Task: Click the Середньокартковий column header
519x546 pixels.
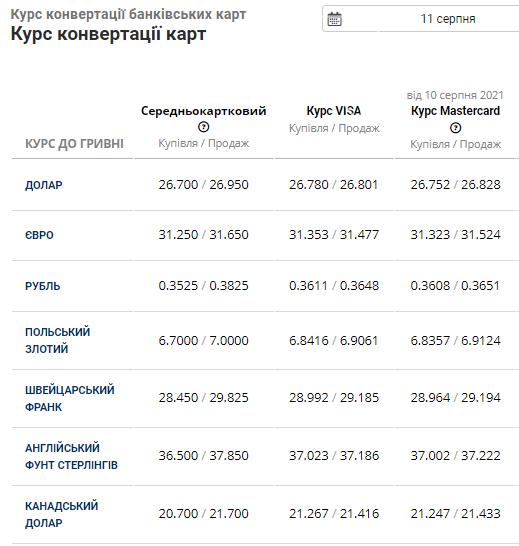Action: [203, 111]
